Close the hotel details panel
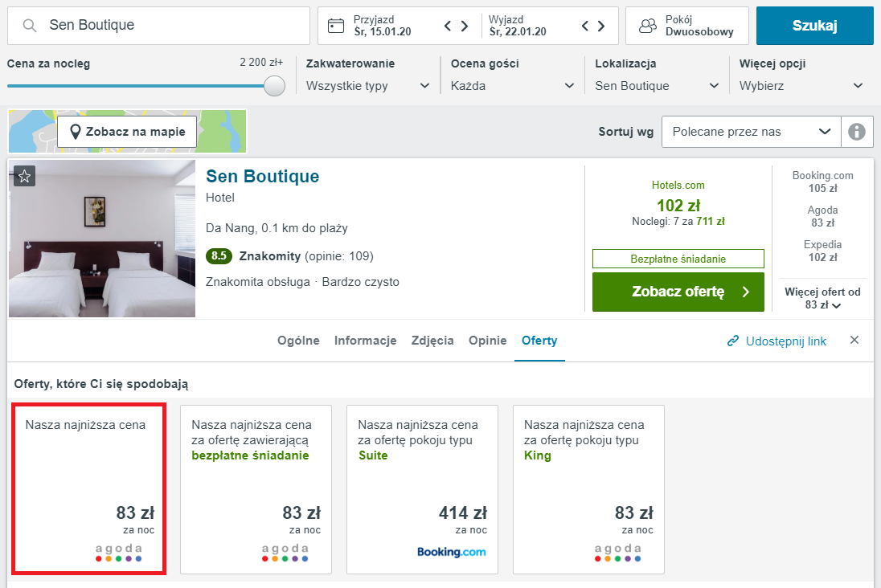The height and width of the screenshot is (588, 881). tap(854, 340)
